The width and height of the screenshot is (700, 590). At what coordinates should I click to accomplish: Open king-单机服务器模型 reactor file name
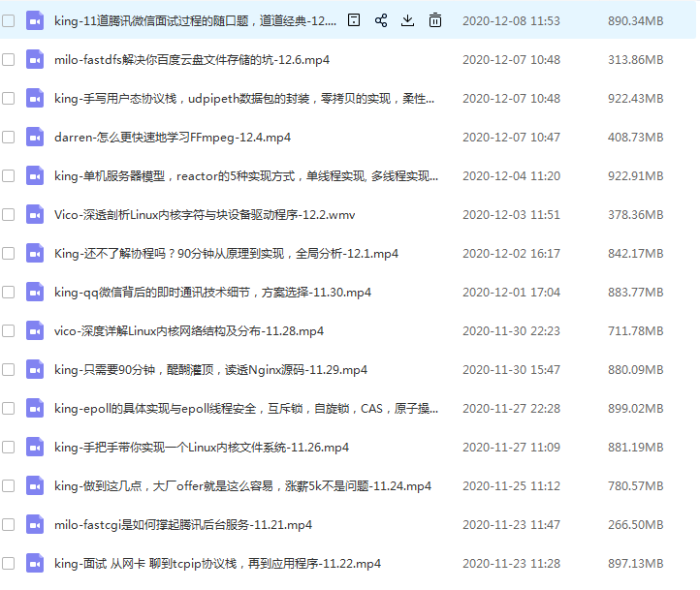click(246, 176)
